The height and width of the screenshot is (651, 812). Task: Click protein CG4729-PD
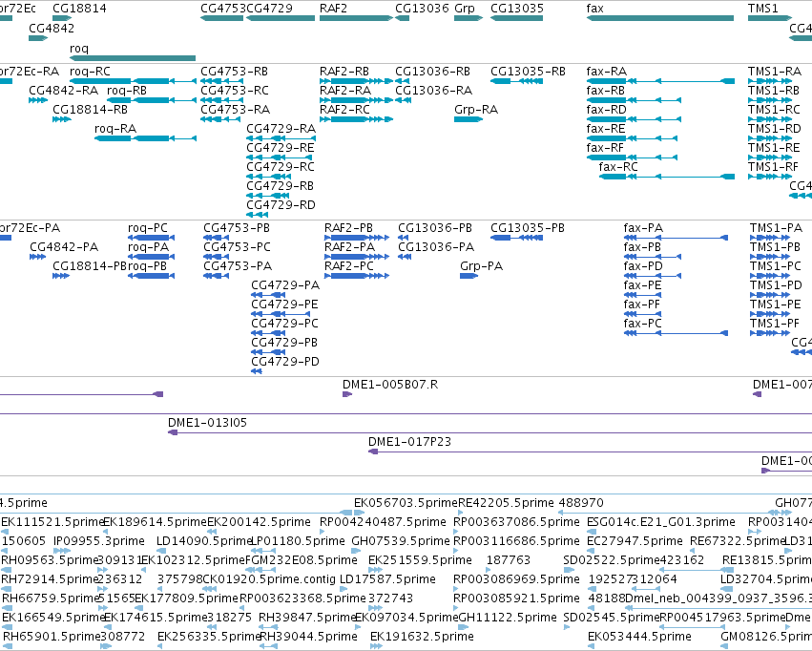(257, 371)
